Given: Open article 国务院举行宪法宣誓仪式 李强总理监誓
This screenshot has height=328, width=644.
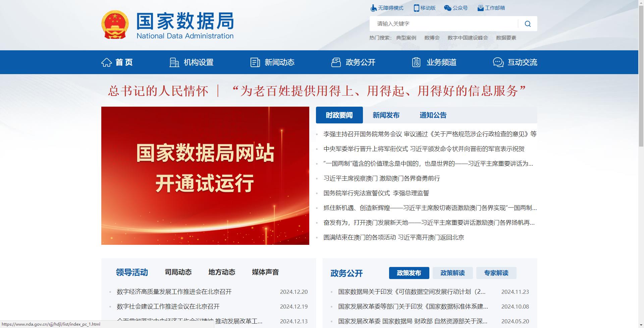Looking at the screenshot, I should click(376, 193).
